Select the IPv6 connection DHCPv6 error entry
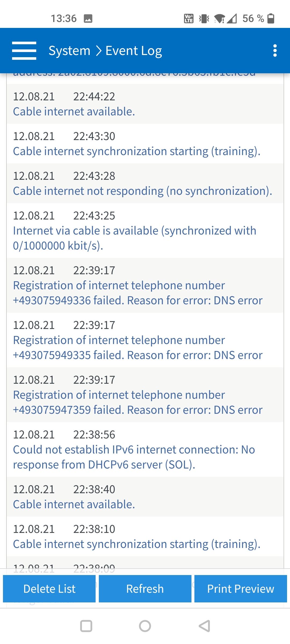The image size is (290, 644). pos(145,449)
